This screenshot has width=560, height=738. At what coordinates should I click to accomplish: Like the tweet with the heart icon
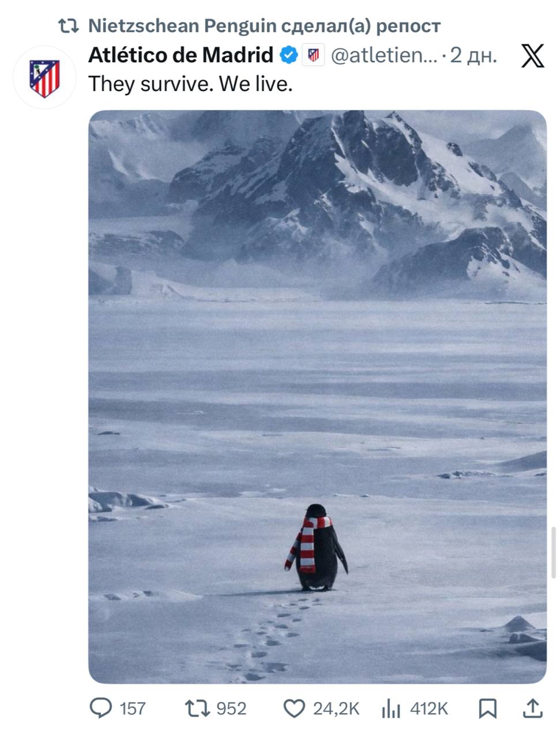coord(294,708)
